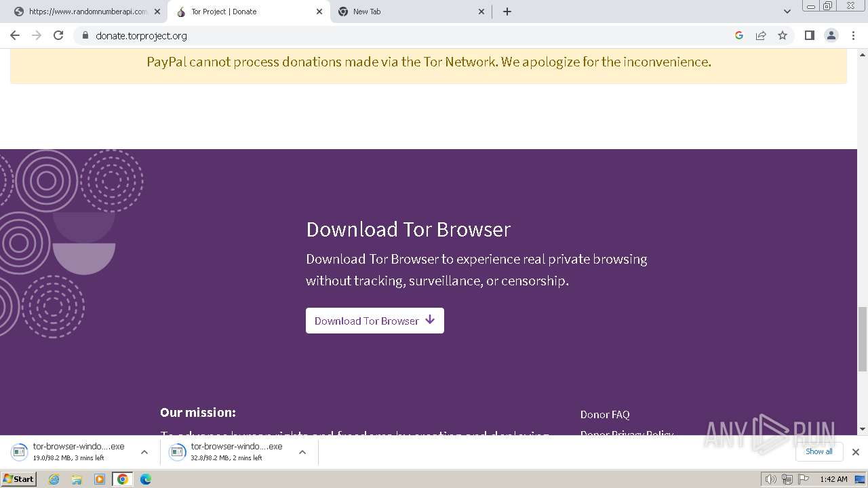Bookmark this page with the star
Screen dimensions: 868x488
pyautogui.click(x=783, y=35)
